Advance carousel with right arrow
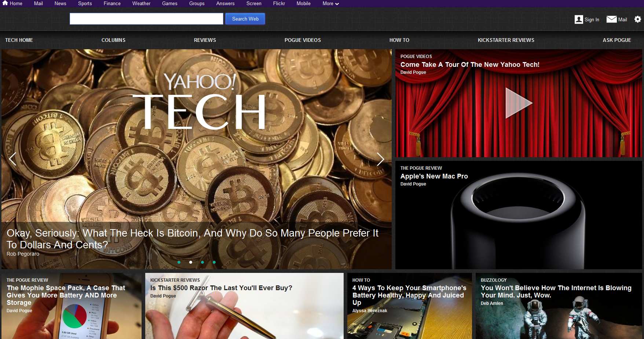Image resolution: width=644 pixels, height=339 pixels. 380,159
